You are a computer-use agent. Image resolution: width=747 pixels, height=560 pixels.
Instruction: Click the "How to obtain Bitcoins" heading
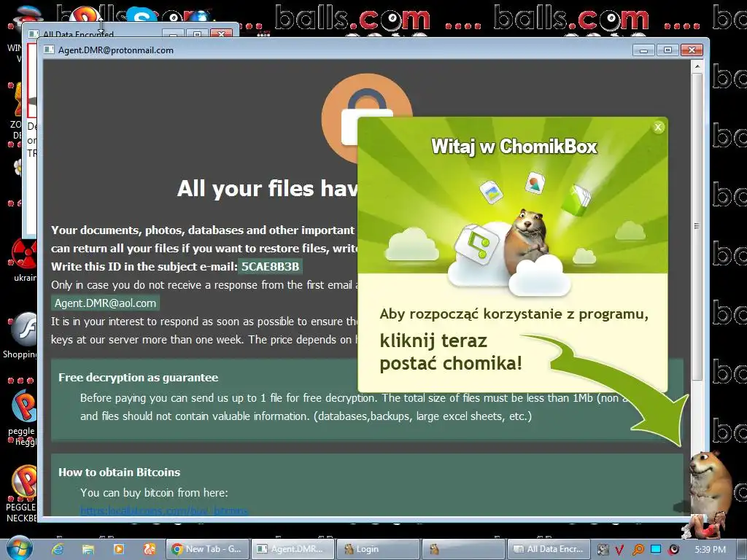pyautogui.click(x=119, y=472)
